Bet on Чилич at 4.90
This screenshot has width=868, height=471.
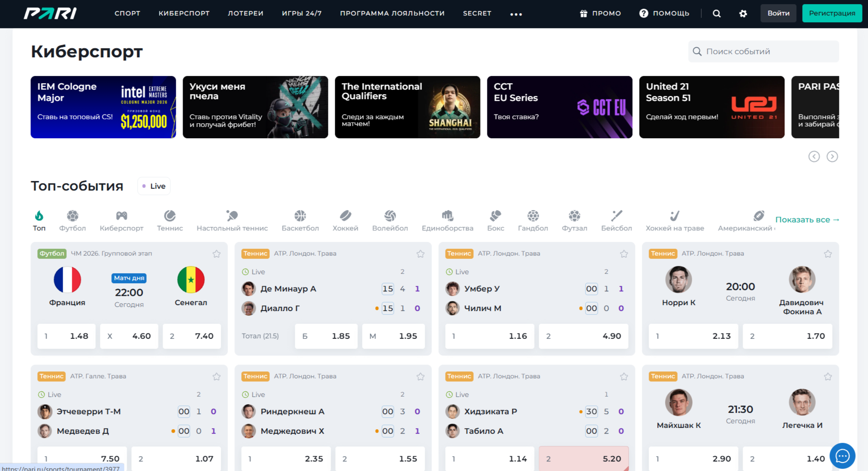pos(583,336)
